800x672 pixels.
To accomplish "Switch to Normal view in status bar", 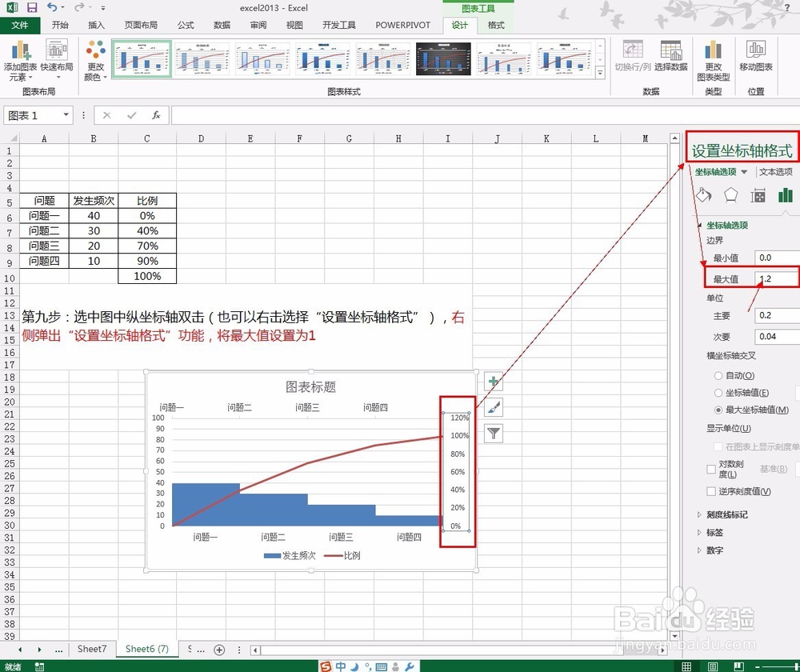I will [686, 666].
